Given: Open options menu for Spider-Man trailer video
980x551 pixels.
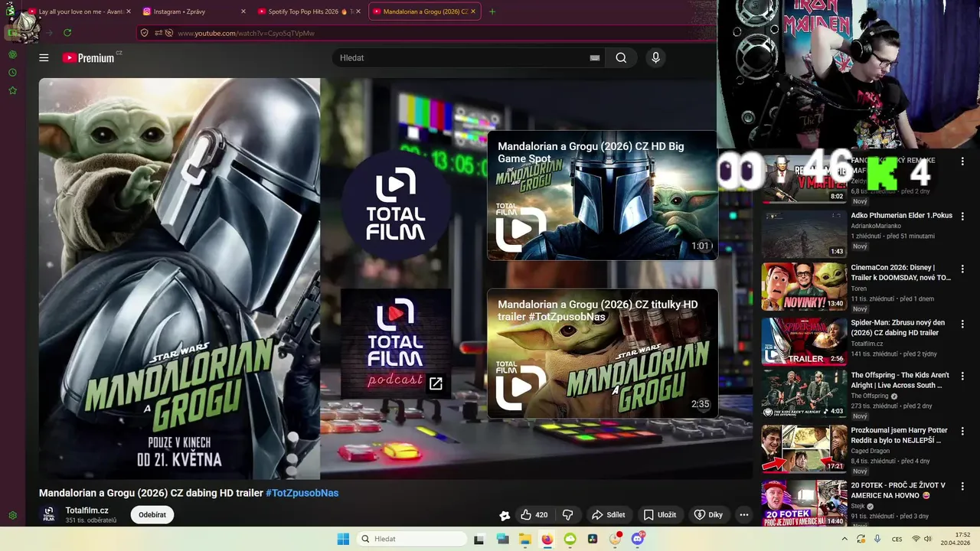Looking at the screenshot, I should pos(962,324).
